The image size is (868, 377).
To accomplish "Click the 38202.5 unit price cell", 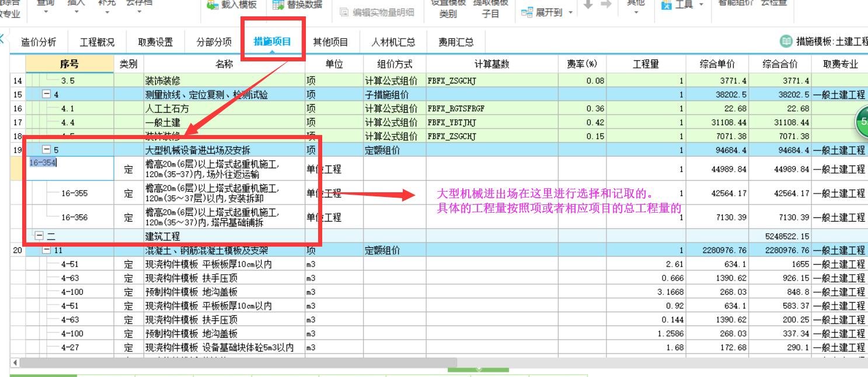I will (717, 95).
